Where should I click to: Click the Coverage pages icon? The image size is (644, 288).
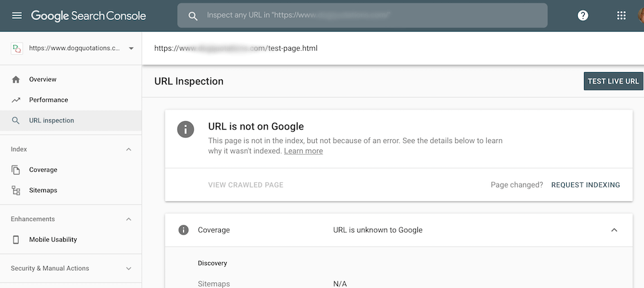pos(16,169)
